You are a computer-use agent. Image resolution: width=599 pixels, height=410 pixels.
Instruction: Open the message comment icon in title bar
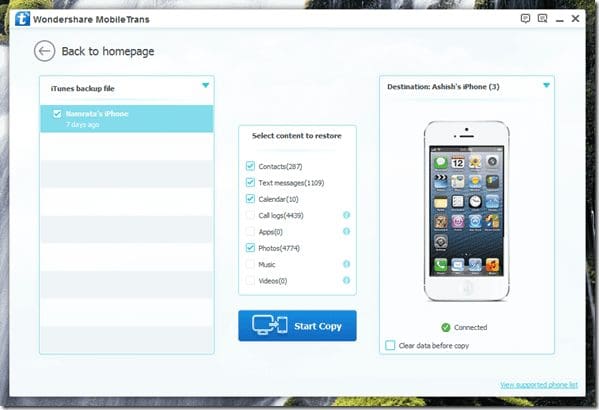click(x=542, y=18)
